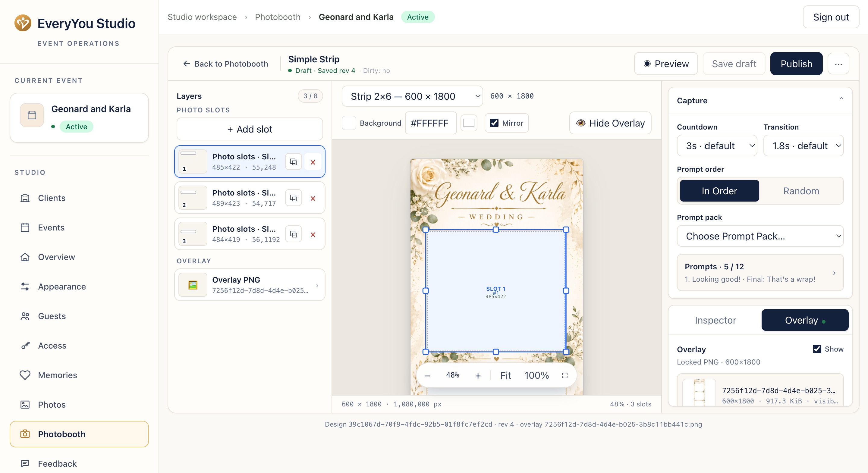Open Clients in the sidebar
Screen dimensions: 868x473
(79, 198)
